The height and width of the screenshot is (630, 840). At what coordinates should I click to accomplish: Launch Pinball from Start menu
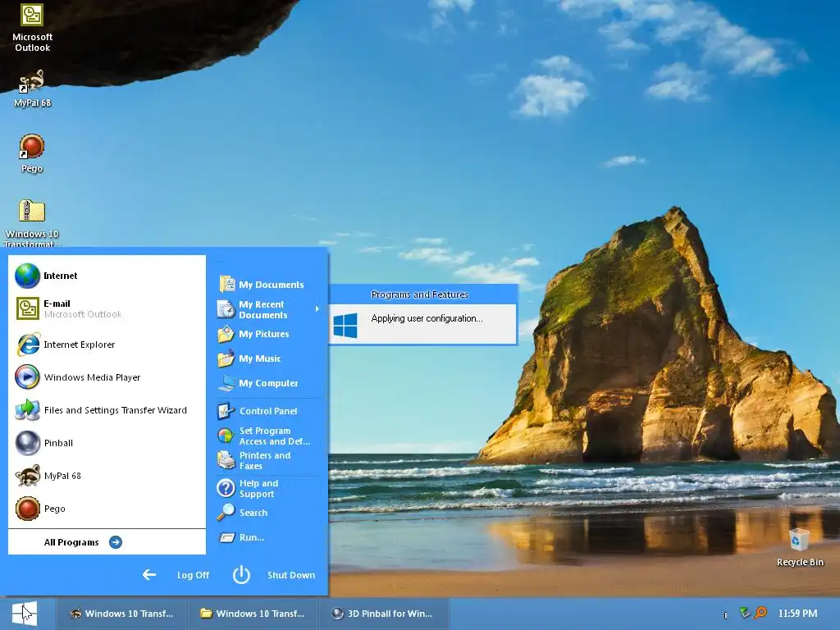pyautogui.click(x=107, y=443)
